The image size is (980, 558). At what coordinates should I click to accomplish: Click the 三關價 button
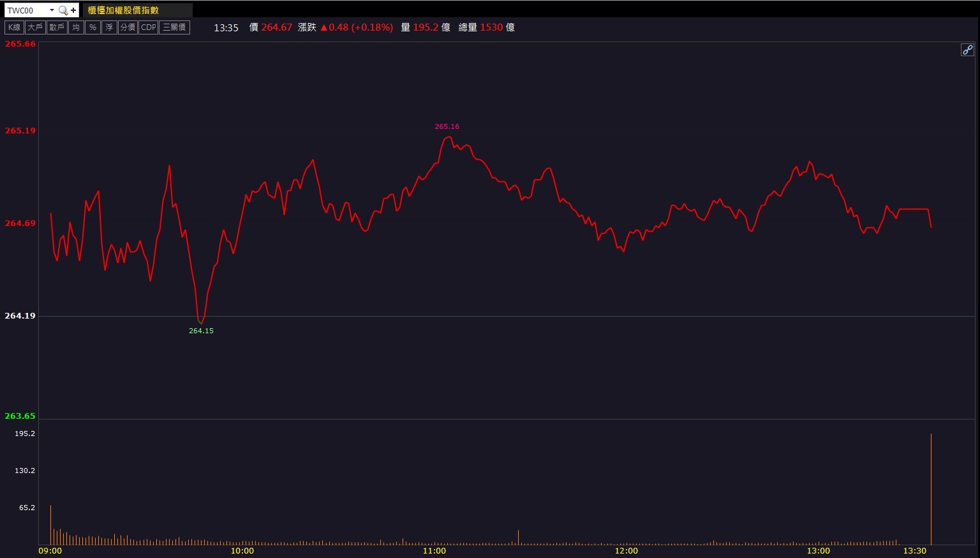pos(174,27)
